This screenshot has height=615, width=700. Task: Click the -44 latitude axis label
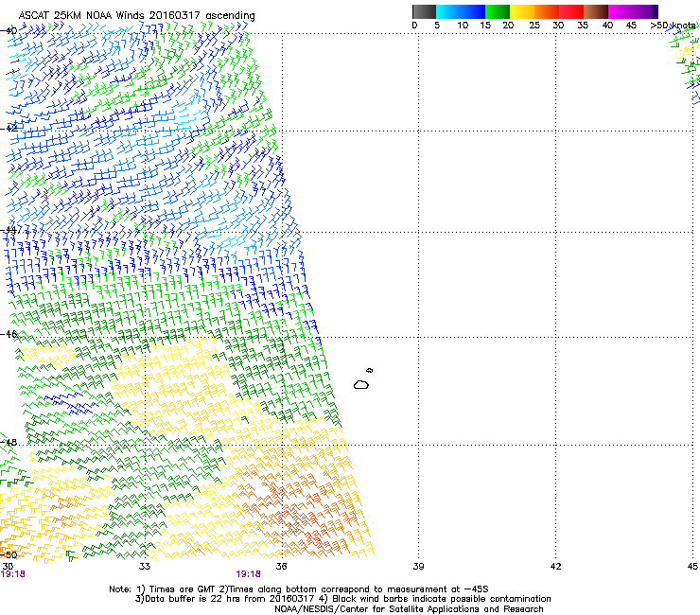pos(9,230)
